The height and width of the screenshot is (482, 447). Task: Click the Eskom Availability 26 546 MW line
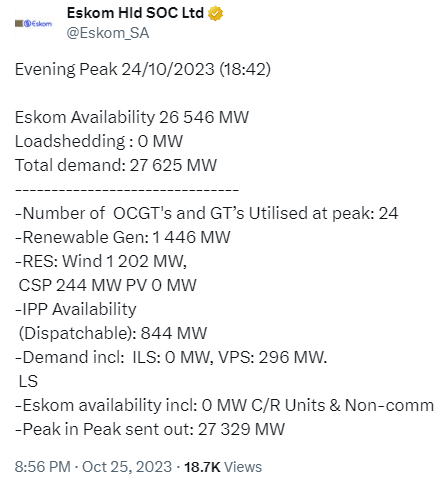coord(132,117)
